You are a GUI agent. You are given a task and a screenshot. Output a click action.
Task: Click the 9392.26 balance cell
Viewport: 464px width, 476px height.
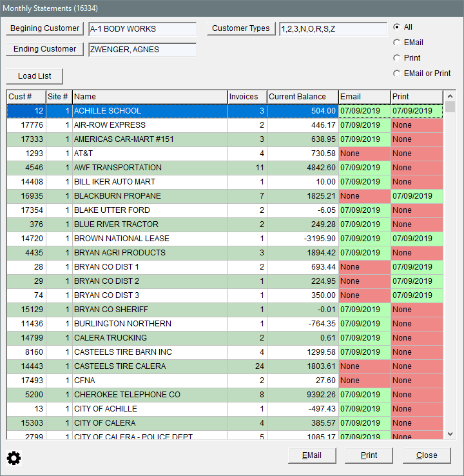pos(303,395)
